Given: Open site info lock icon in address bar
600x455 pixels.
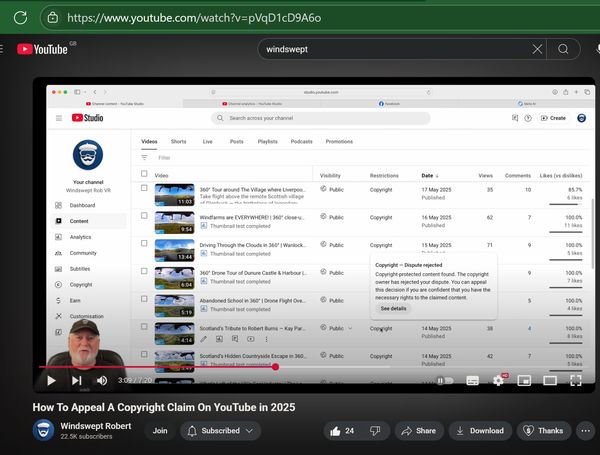Looking at the screenshot, I should [53, 18].
